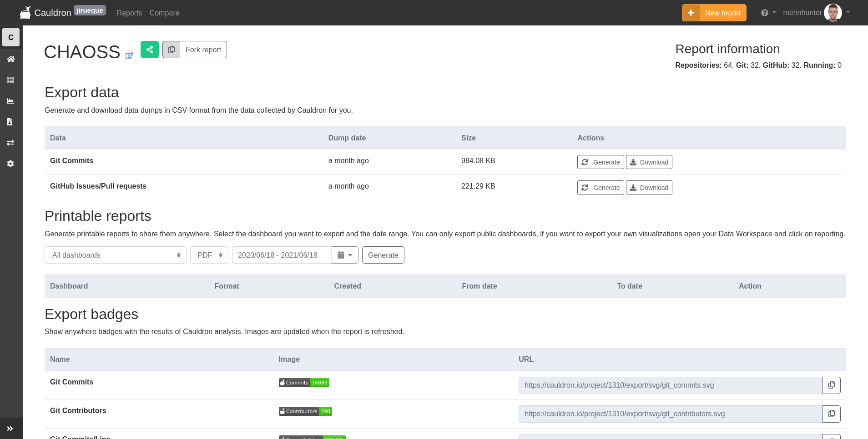Open the list view sidebar icon
The image size is (868, 439).
(x=11, y=80)
